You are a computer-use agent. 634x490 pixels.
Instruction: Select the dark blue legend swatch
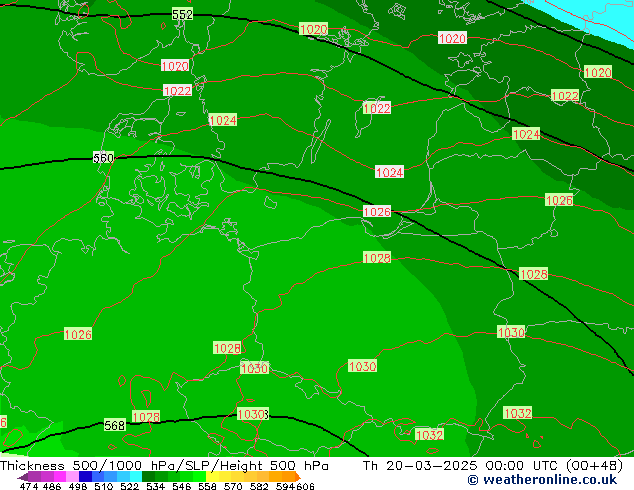86,477
